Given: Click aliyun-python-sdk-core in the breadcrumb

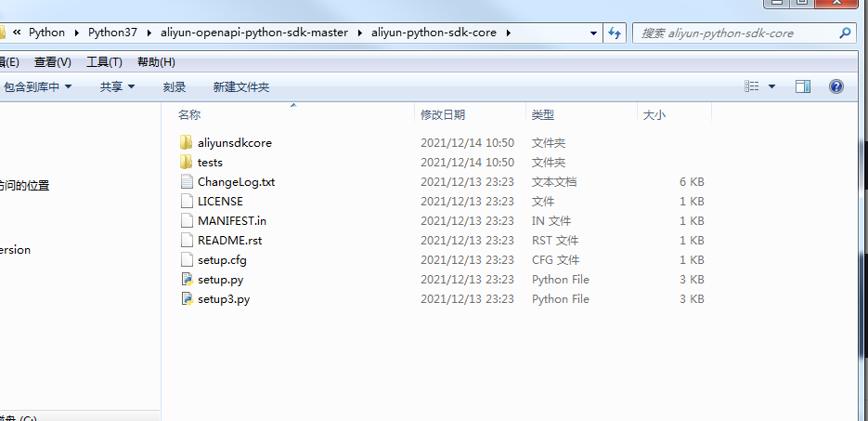Looking at the screenshot, I should 434,33.
